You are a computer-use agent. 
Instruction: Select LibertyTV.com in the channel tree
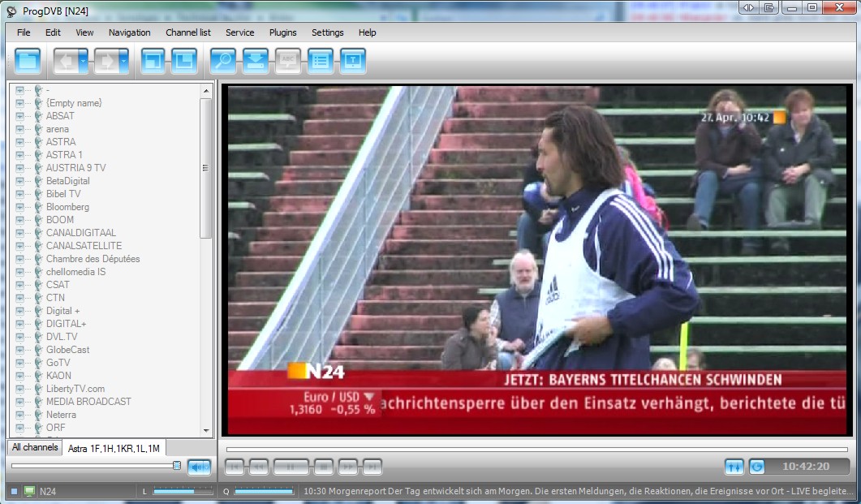coord(75,389)
